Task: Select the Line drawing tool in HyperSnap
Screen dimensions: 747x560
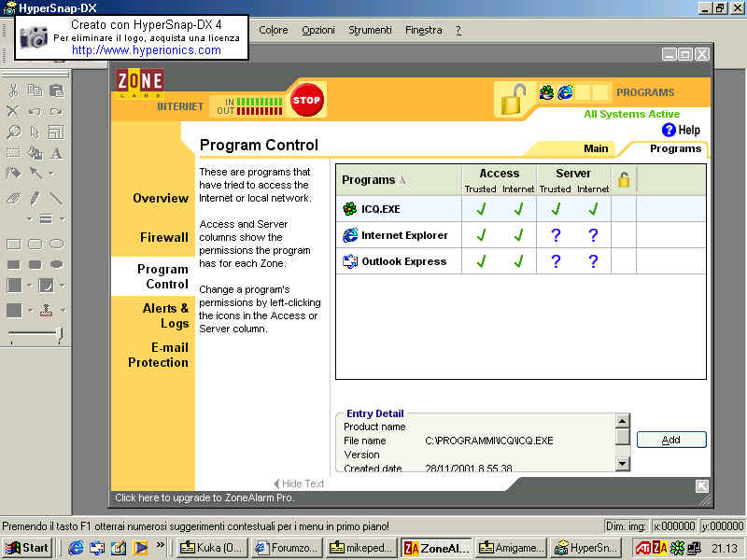Action: [x=56, y=198]
